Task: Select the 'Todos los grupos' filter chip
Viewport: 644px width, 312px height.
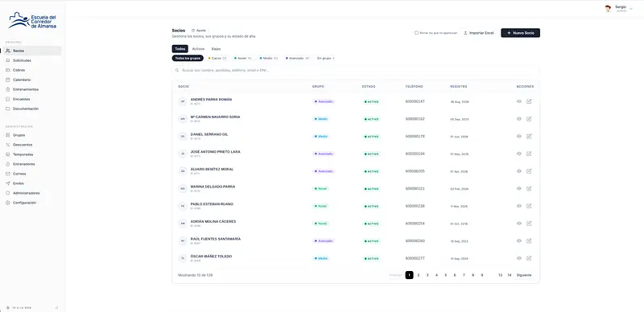Action: 188,58
